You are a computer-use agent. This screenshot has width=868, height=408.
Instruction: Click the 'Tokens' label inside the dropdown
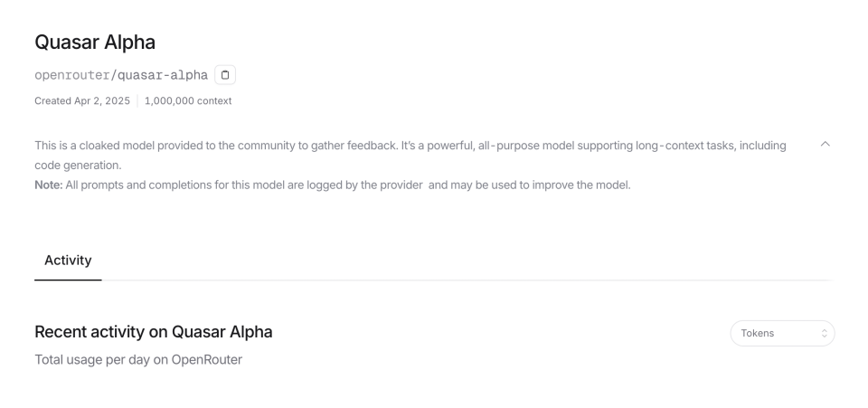coord(758,333)
